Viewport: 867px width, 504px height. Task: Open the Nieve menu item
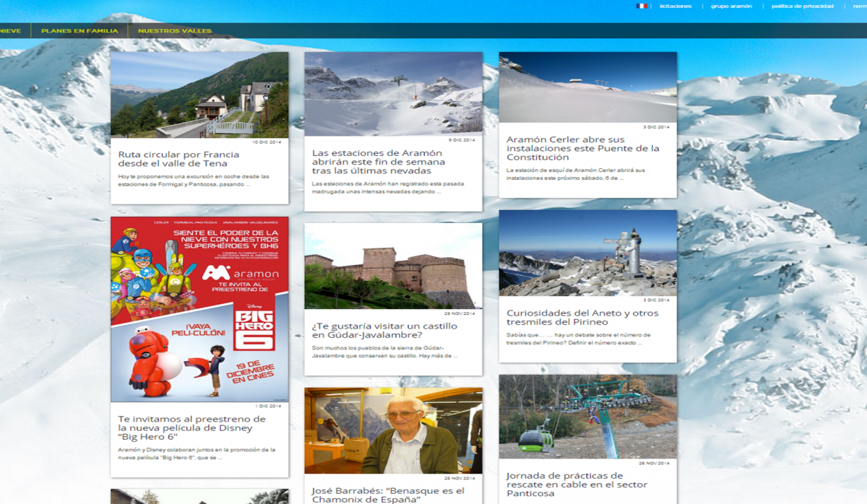pyautogui.click(x=10, y=31)
